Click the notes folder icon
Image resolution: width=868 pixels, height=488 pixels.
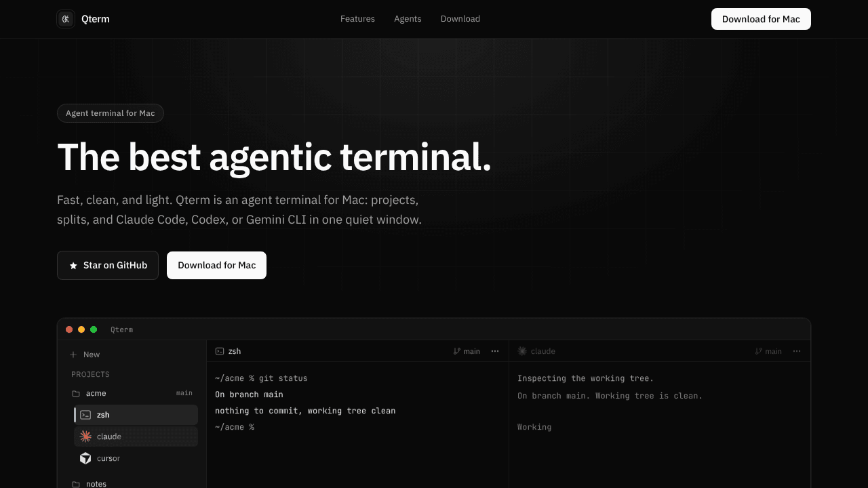[x=76, y=484]
